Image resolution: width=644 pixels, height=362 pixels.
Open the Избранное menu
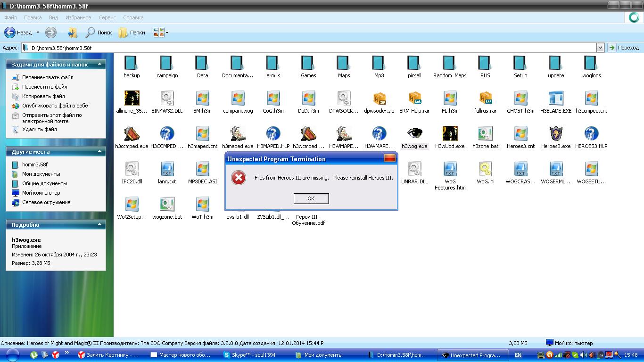coord(78,17)
